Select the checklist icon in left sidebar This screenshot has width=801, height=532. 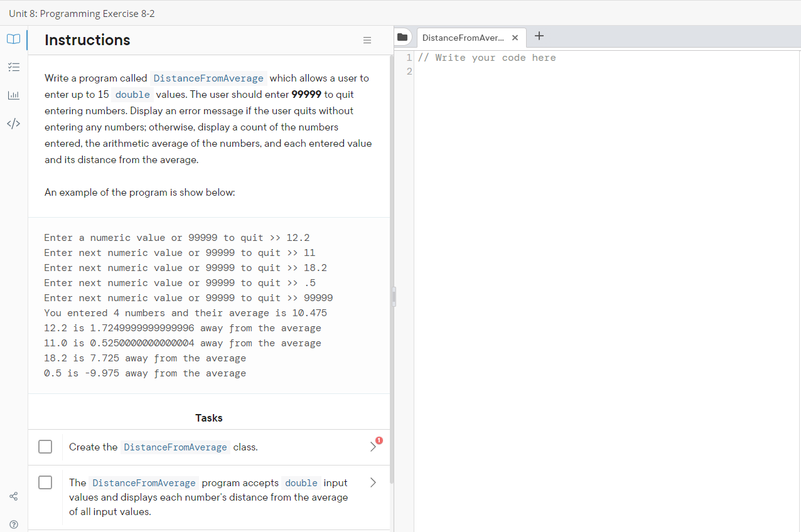[13, 67]
